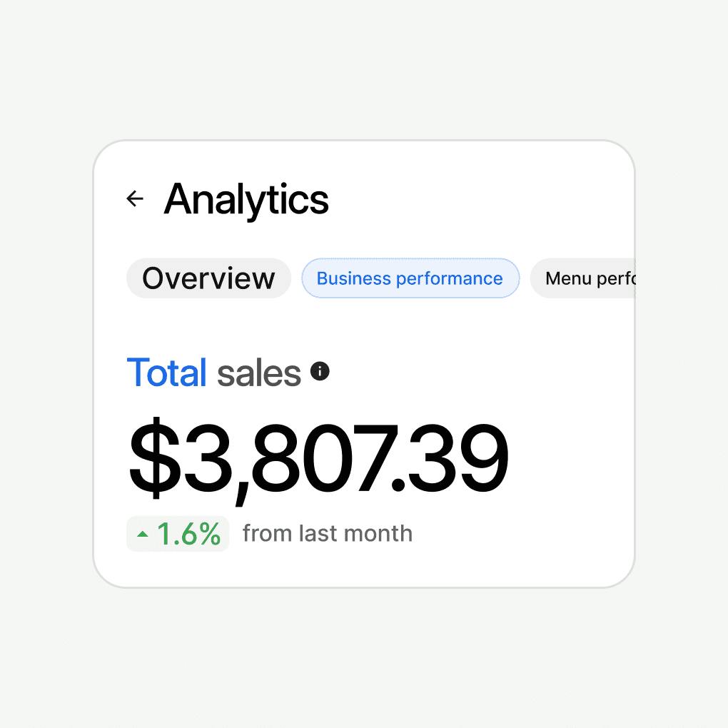Select the Overview tab
The image size is (728, 728).
(208, 278)
